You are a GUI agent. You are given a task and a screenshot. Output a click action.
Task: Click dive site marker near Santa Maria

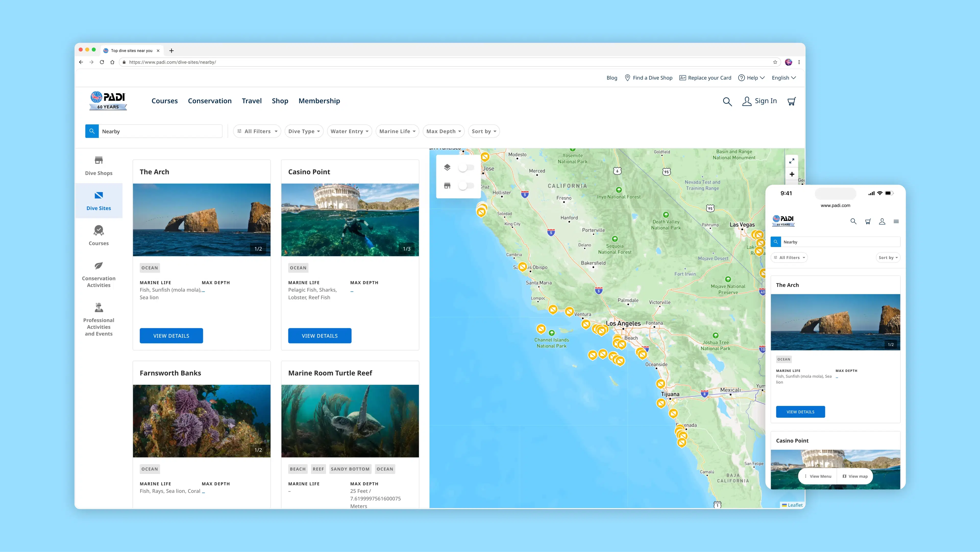tap(523, 267)
